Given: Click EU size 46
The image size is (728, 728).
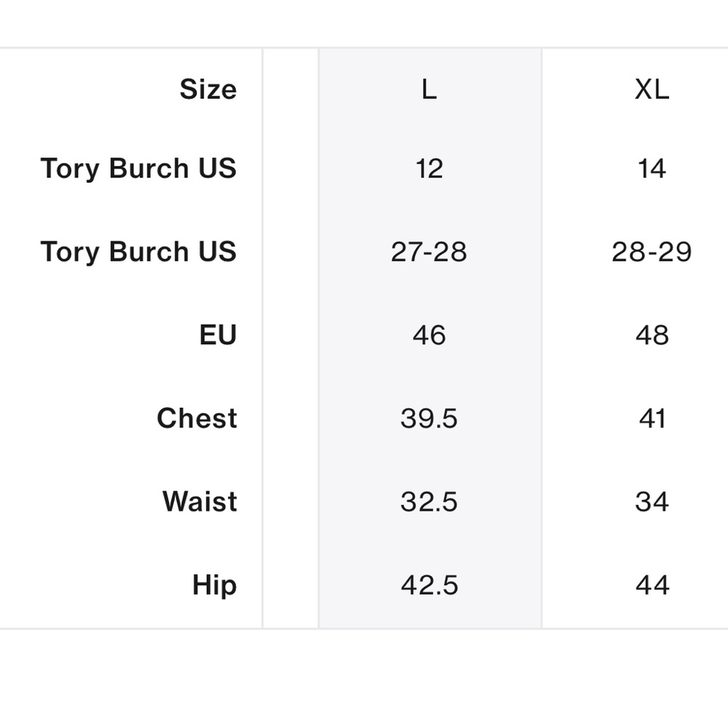Looking at the screenshot, I should point(429,335).
